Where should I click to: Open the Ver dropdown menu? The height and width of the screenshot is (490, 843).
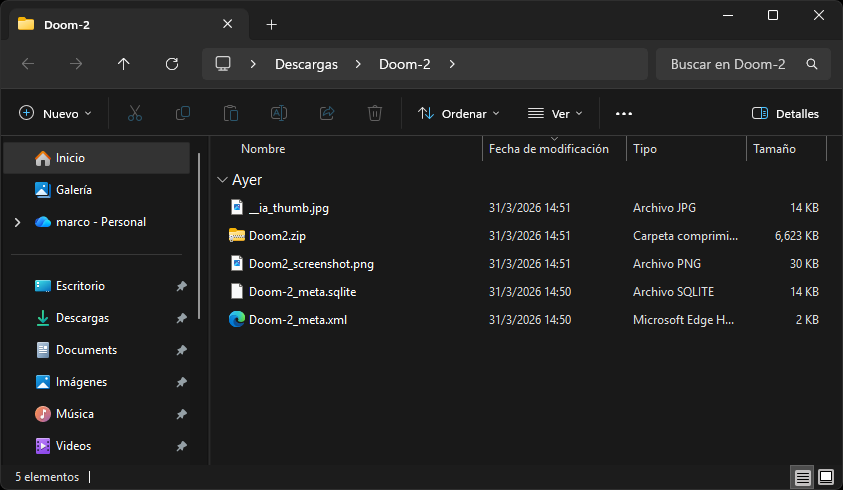coord(555,114)
